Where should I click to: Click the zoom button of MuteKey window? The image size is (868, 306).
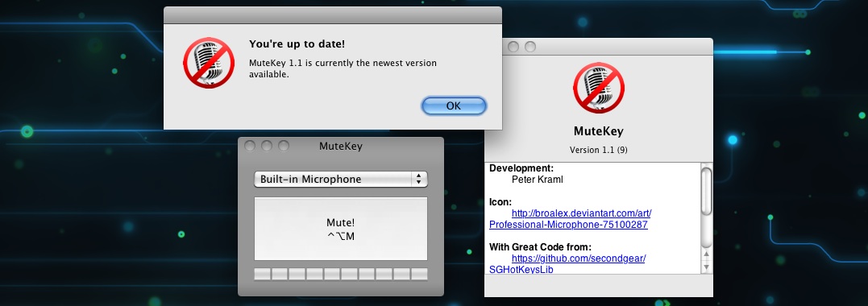(284, 146)
